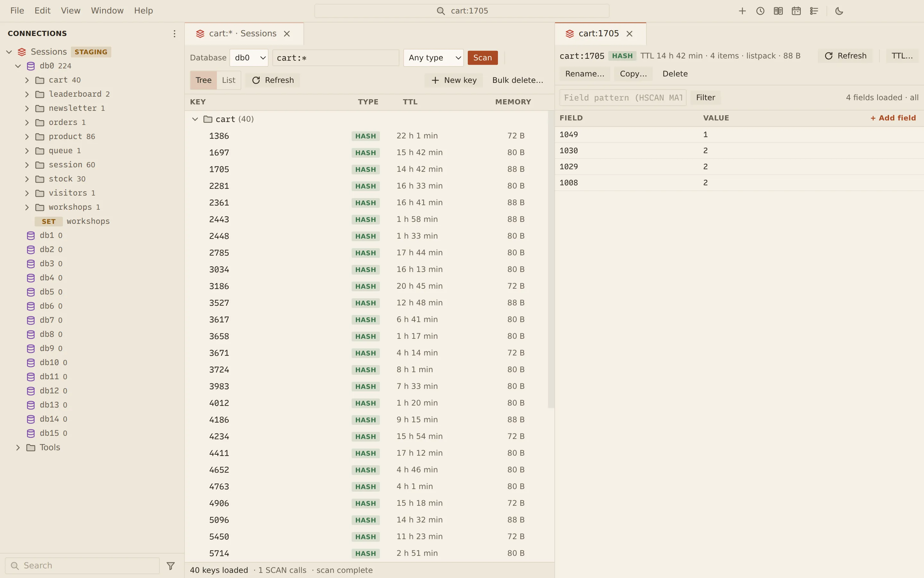Click the plus icon in top toolbar
This screenshot has width=924, height=578.
pyautogui.click(x=742, y=11)
